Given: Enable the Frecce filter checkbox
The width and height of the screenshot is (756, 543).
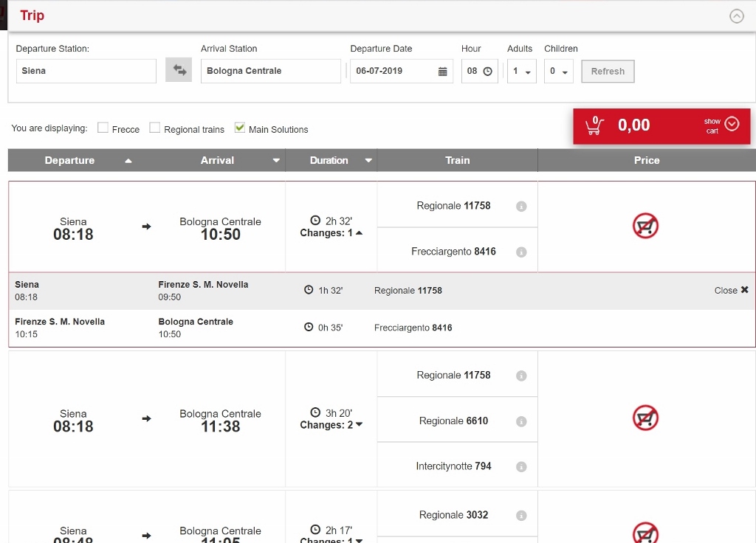Looking at the screenshot, I should pyautogui.click(x=103, y=128).
